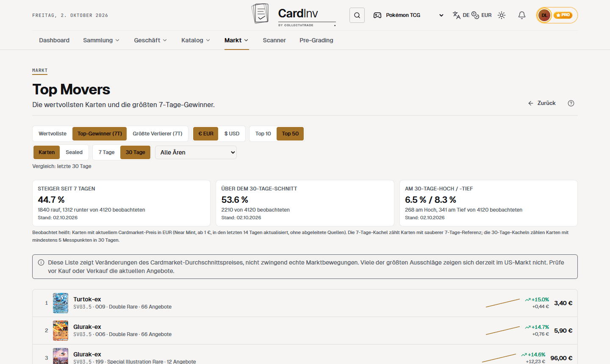Open search with the magnifier icon
This screenshot has width=610, height=364.
[x=357, y=15]
